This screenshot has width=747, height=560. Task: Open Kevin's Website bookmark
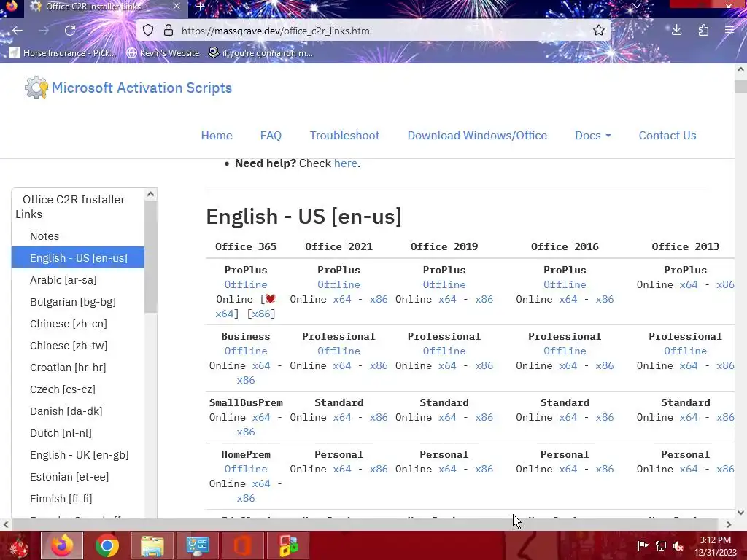click(163, 52)
